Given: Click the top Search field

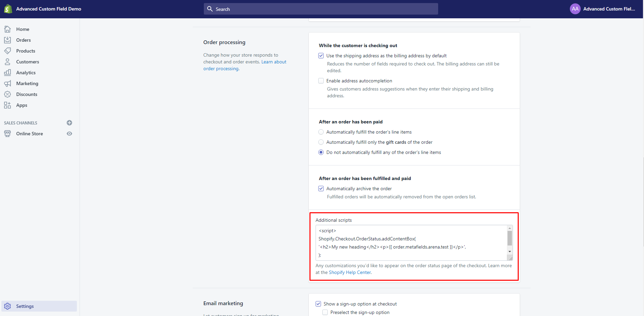Looking at the screenshot, I should [321, 9].
